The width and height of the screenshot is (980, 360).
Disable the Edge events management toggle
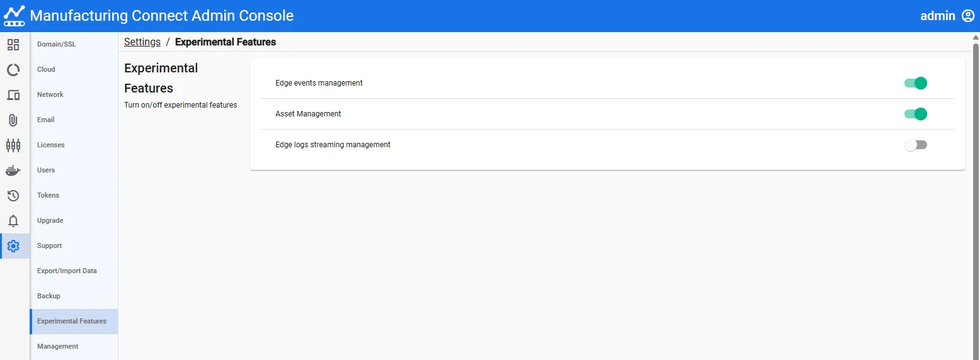[x=916, y=83]
